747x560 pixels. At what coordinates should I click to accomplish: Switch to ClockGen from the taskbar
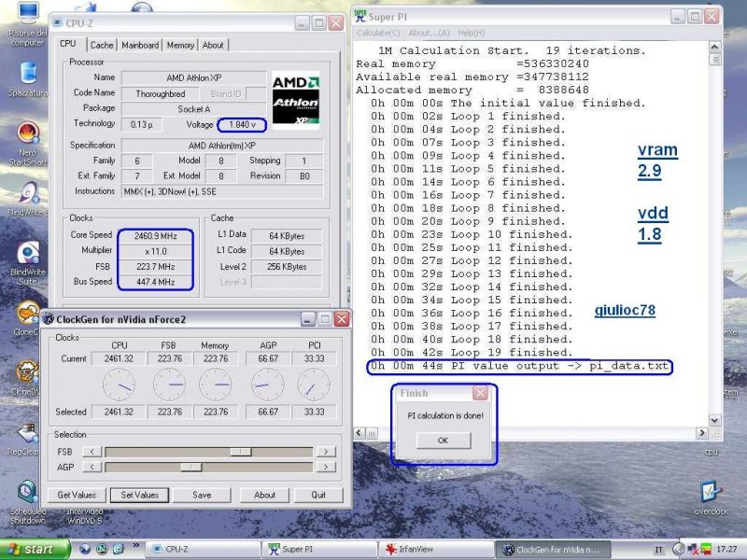554,549
